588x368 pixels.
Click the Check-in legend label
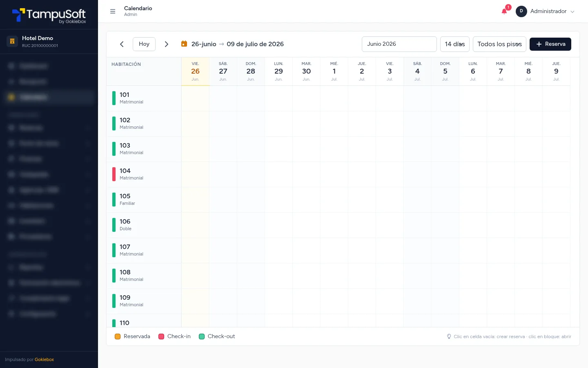(x=179, y=337)
